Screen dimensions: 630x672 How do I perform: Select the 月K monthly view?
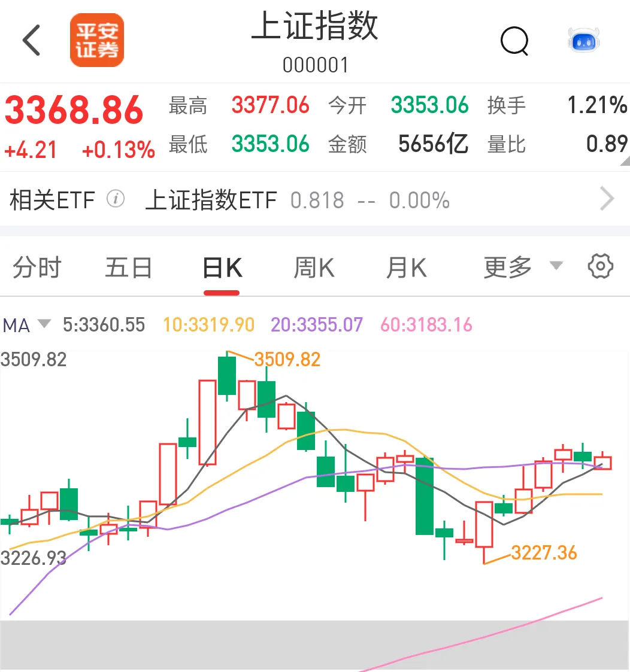pos(405,267)
